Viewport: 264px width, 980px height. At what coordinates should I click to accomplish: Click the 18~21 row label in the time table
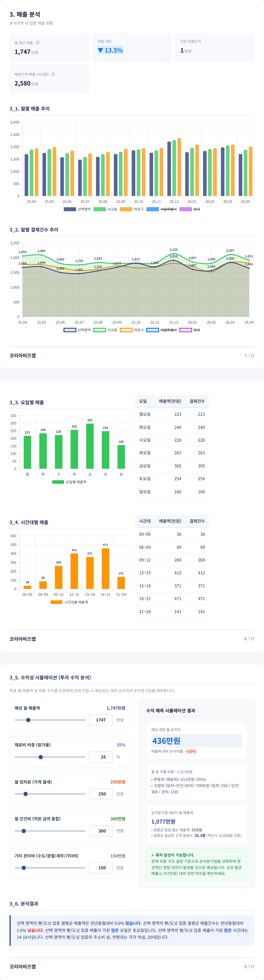pos(145,598)
